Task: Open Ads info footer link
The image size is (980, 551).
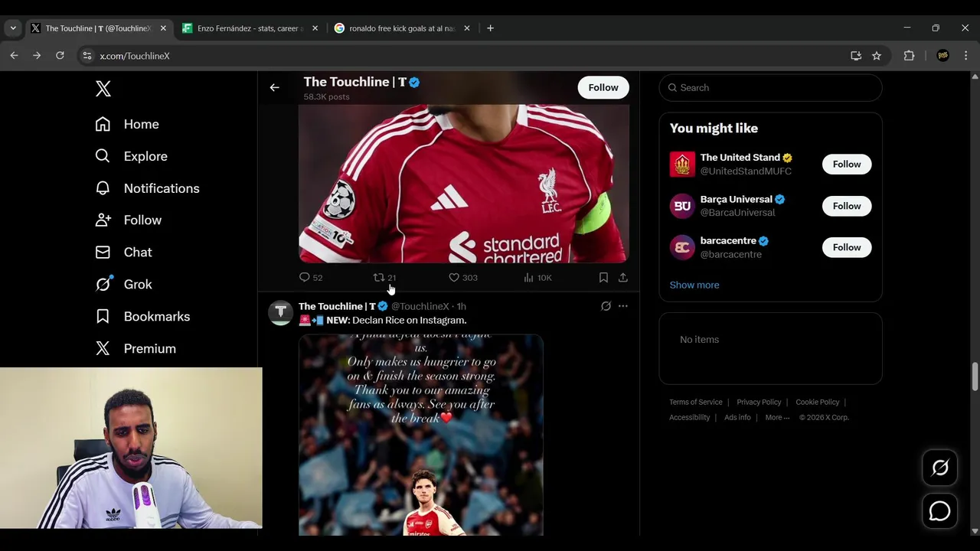Action: [737, 417]
